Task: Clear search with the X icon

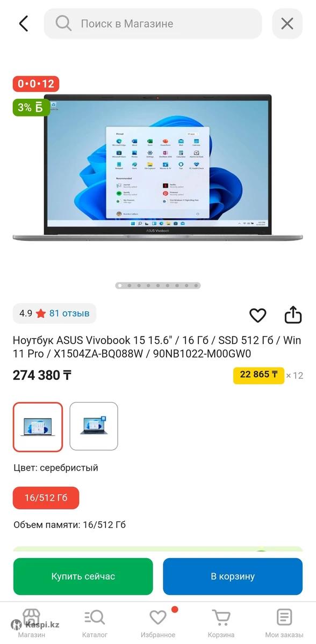Action: tap(288, 24)
